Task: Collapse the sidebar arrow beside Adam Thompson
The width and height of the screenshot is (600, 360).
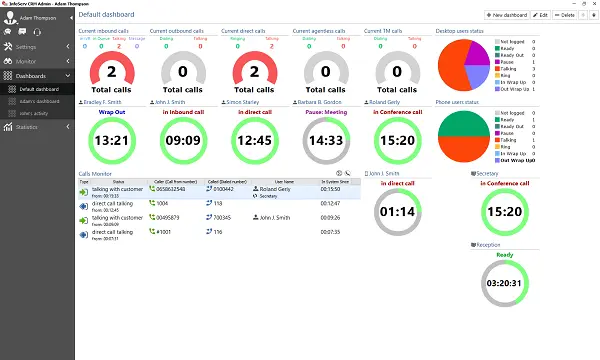Action: (x=71, y=18)
